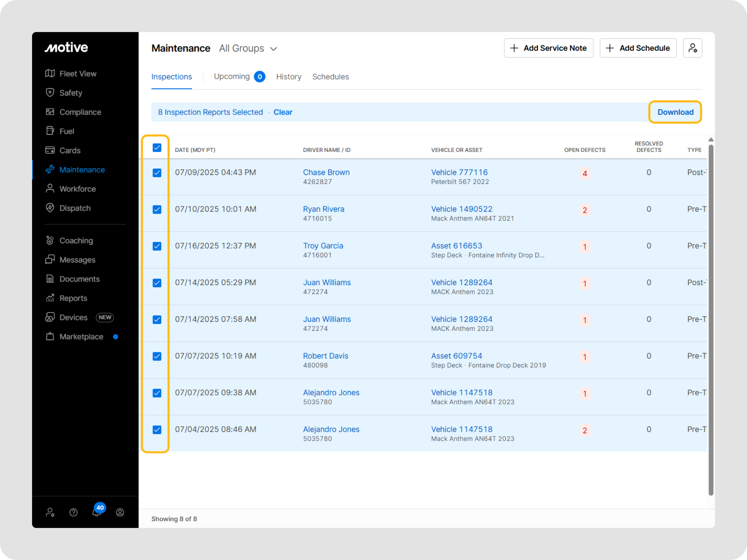Uncheck the select-all header checkbox
This screenshot has width=747, height=560.
pyautogui.click(x=157, y=148)
